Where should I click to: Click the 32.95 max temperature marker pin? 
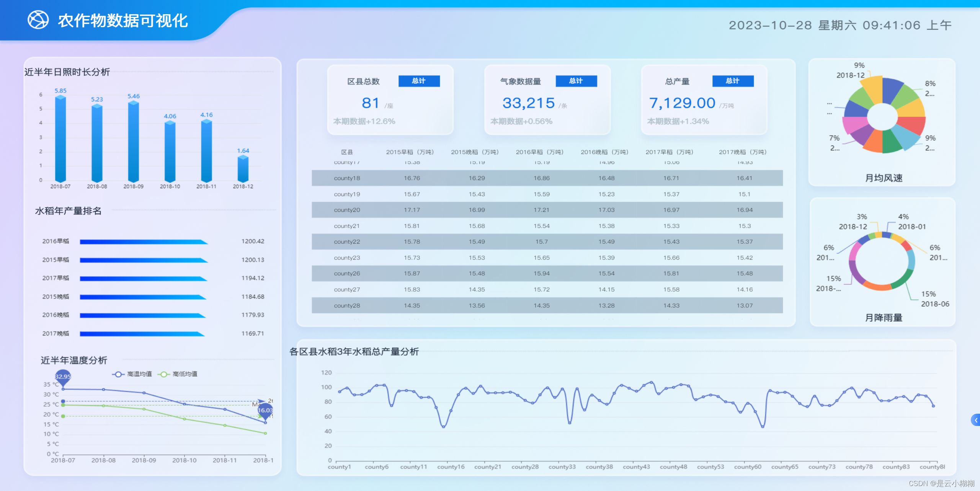coord(63,377)
